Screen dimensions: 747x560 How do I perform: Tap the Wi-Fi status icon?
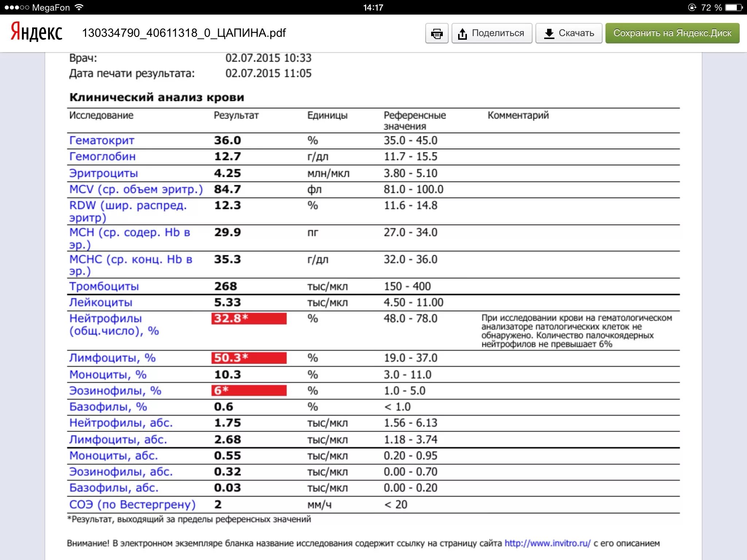click(79, 7)
